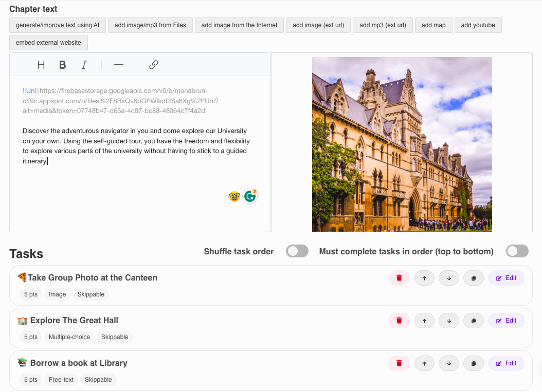Screen dimensions: 542x392
Task: Apply heading formatting in the text editor
Action: click(x=41, y=65)
